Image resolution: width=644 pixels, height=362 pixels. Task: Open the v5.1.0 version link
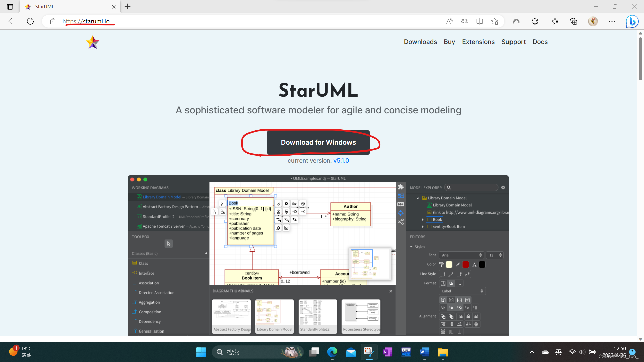pyautogui.click(x=341, y=161)
